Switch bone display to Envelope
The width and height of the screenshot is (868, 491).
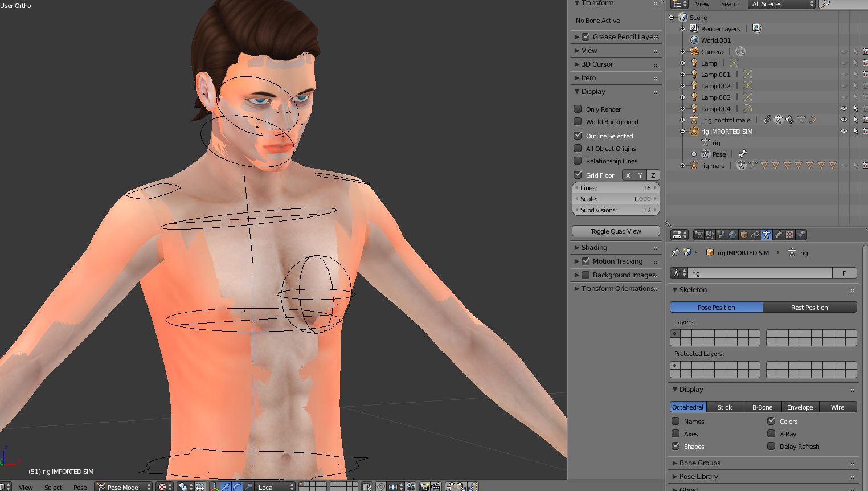click(800, 407)
